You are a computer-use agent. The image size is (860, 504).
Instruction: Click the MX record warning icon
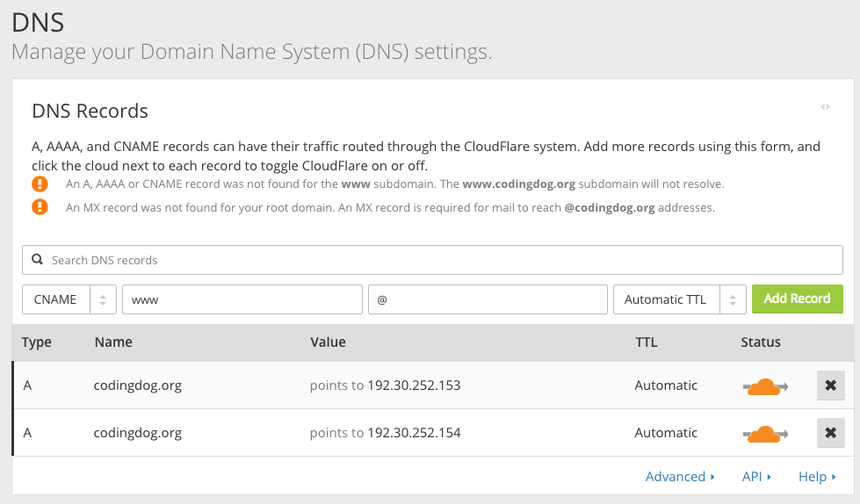click(40, 206)
